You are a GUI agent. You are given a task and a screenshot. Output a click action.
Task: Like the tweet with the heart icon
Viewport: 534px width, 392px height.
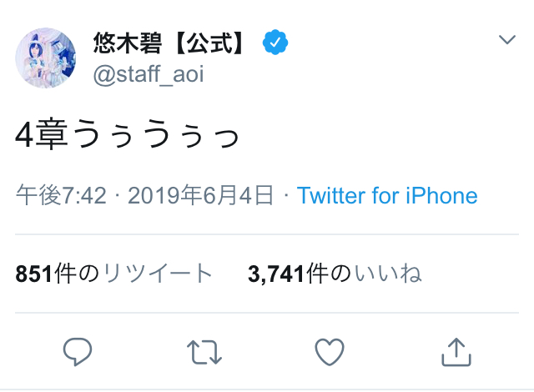click(x=330, y=350)
